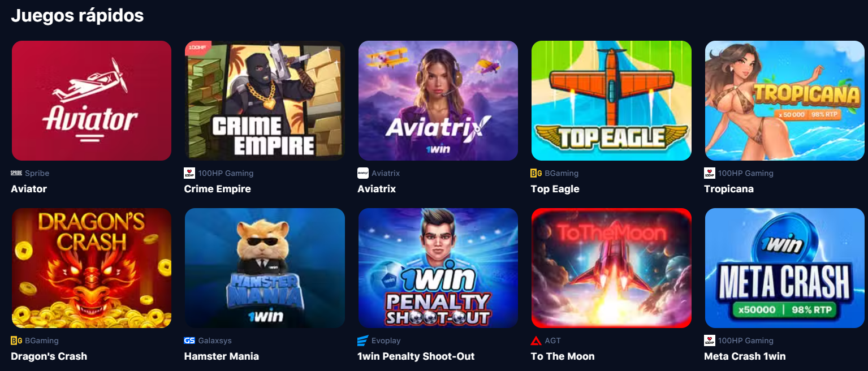Select the To The Moon game image
The width and height of the screenshot is (868, 371).
[x=611, y=268]
